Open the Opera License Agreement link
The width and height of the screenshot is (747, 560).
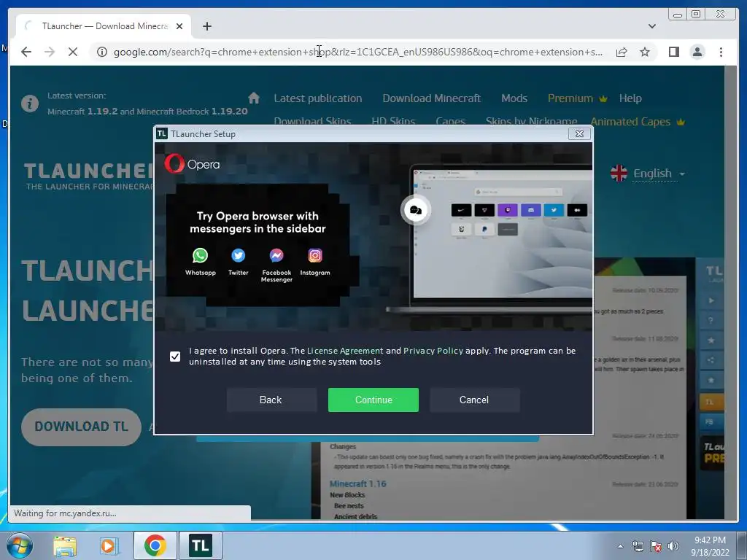point(345,351)
